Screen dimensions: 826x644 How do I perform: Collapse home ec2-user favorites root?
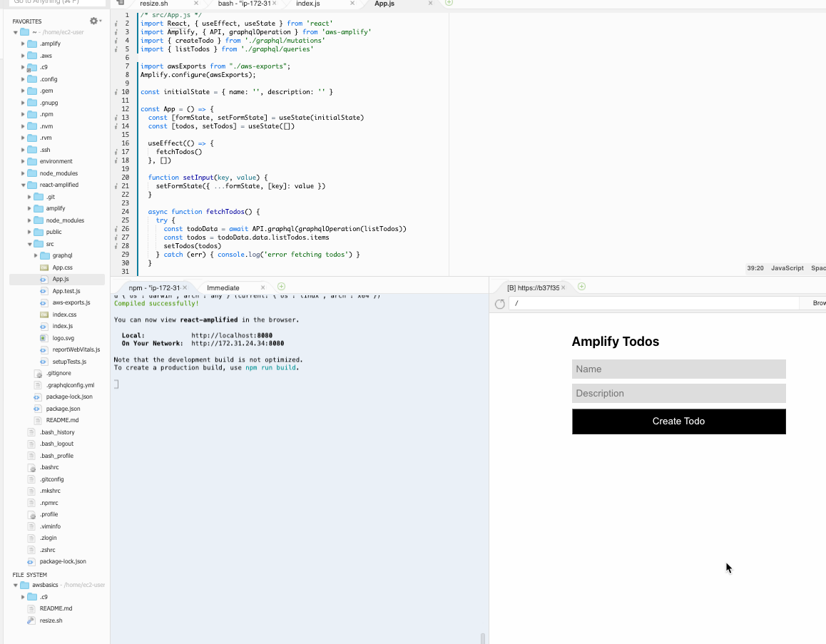[x=16, y=32]
